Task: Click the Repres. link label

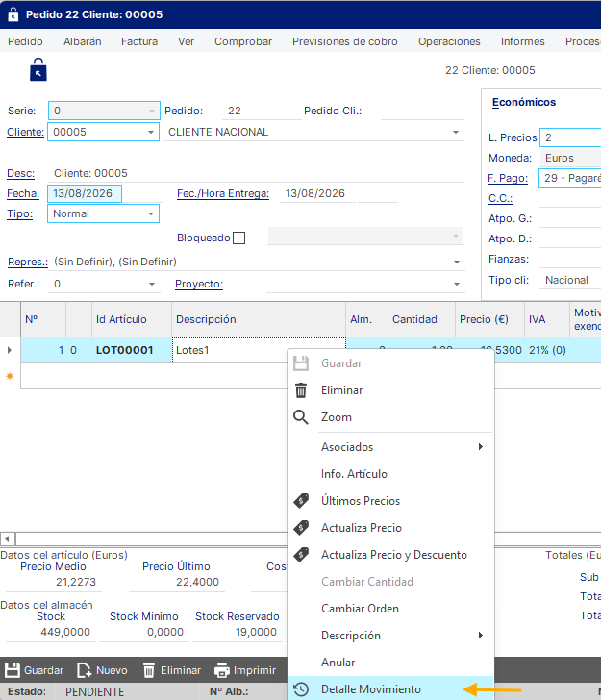Action: (28, 262)
